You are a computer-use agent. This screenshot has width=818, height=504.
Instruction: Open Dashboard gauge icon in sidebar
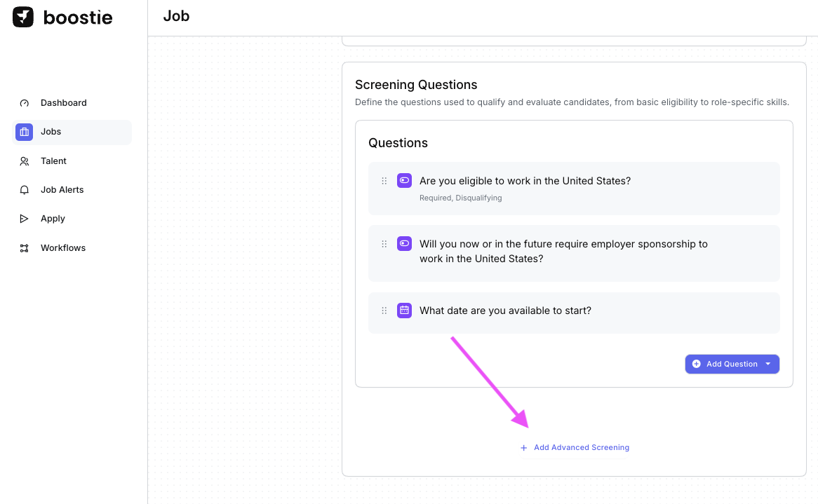click(x=25, y=103)
